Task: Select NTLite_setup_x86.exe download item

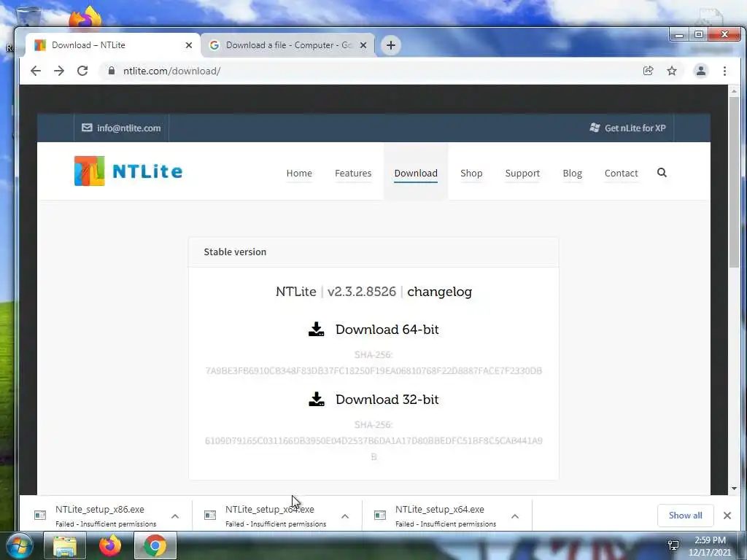Action: coord(106,516)
